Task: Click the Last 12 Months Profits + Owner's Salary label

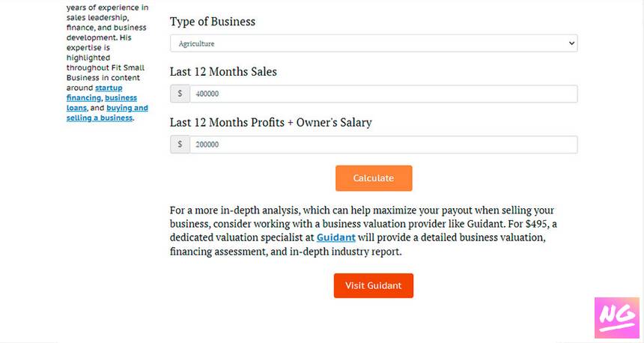Action: click(x=270, y=122)
